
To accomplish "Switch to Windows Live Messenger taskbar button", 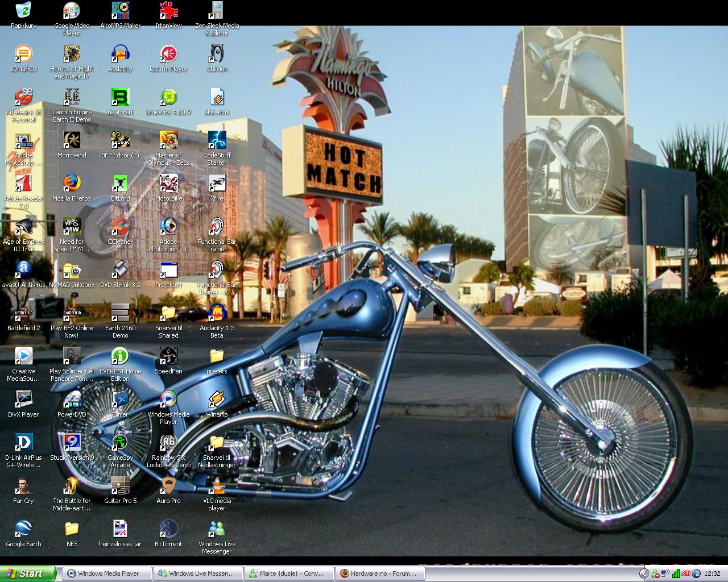I will (x=198, y=573).
